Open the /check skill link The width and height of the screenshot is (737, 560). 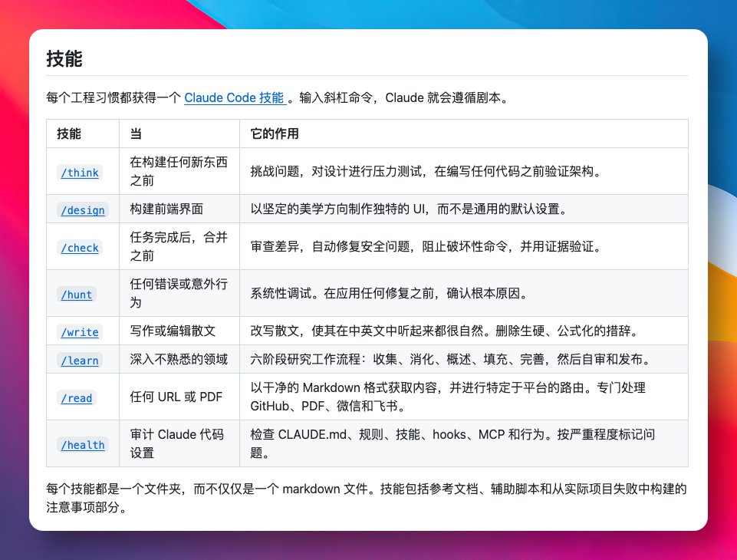(80, 248)
